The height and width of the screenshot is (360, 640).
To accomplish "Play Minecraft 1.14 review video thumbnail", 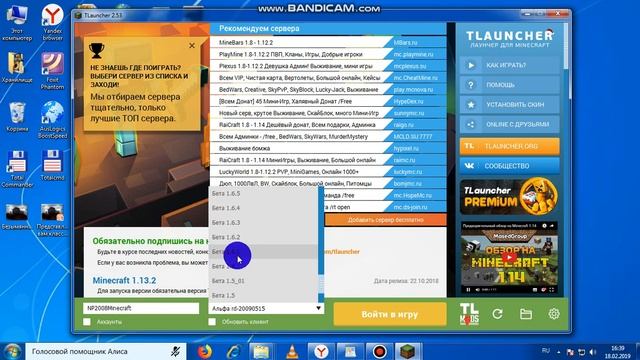I will 509,258.
